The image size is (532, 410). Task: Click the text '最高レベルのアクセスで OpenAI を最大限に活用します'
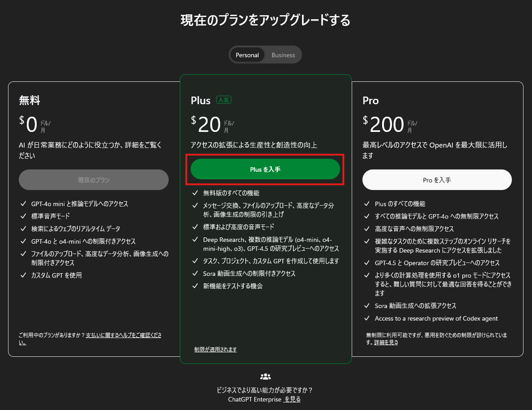coord(435,150)
